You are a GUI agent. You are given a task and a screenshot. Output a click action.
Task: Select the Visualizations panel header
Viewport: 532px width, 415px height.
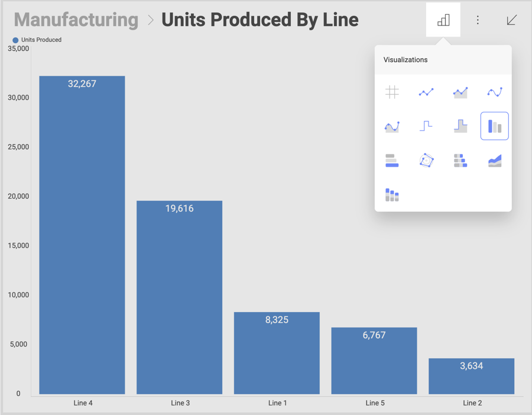tap(406, 60)
